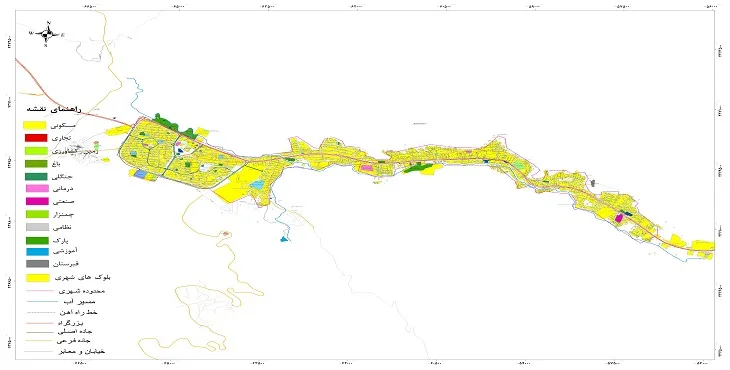The height and width of the screenshot is (370, 730).
Task: Click the جاده فرعی legend label
Action: 75,342
